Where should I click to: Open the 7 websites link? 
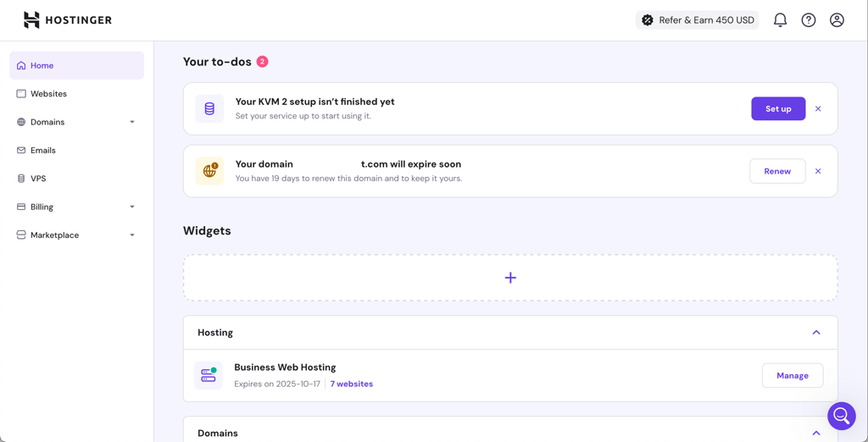pos(352,384)
